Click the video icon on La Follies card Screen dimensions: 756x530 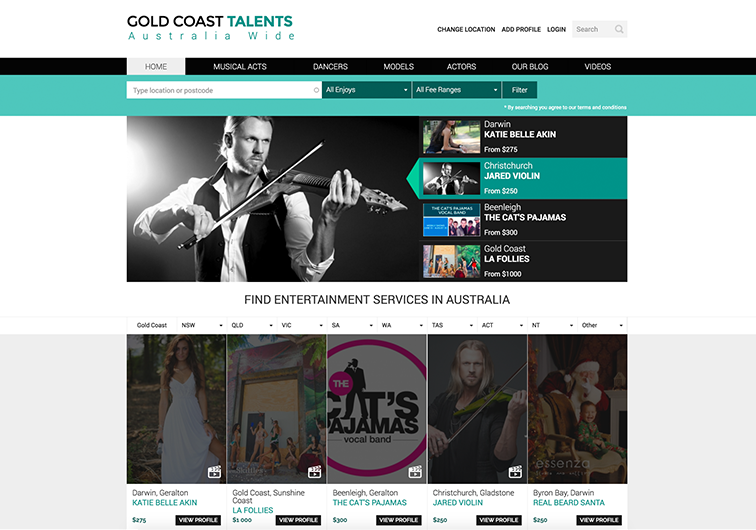click(x=315, y=472)
